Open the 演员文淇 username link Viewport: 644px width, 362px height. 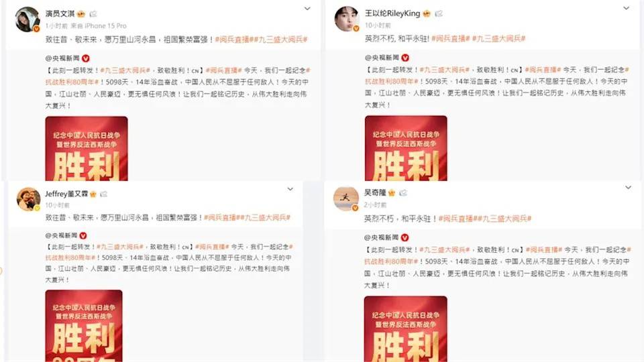60,13
